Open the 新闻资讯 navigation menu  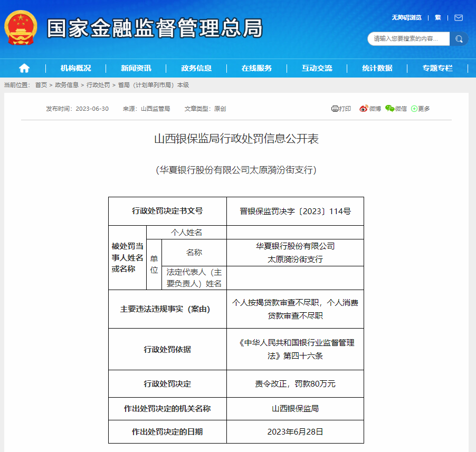pos(136,68)
